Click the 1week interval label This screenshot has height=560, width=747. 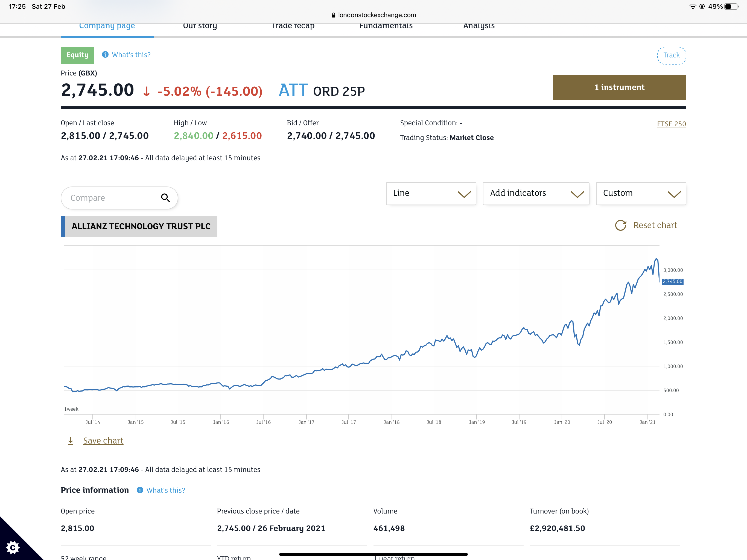pos(71,409)
